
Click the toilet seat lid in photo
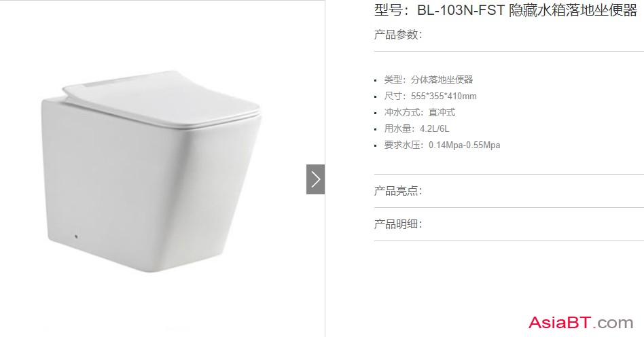point(162,99)
